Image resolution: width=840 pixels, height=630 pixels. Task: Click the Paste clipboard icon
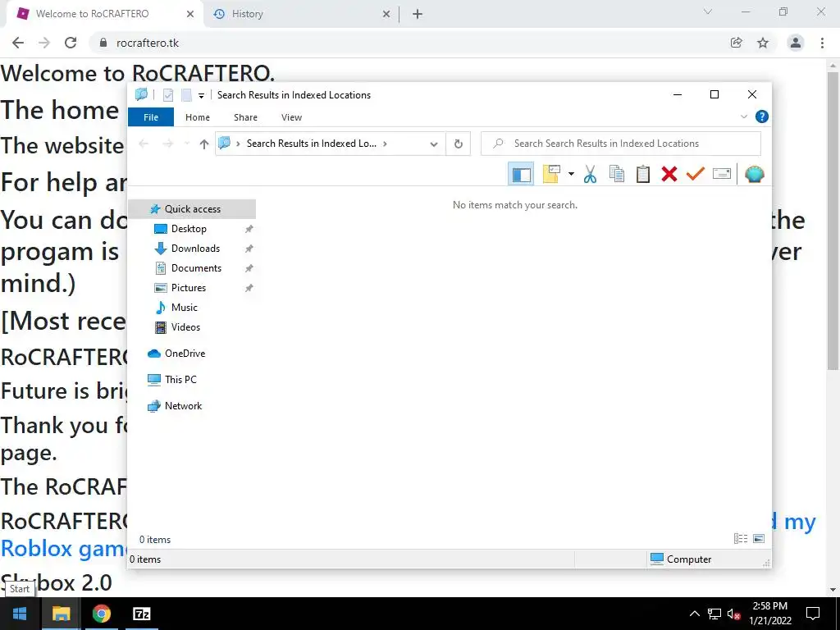pyautogui.click(x=643, y=174)
